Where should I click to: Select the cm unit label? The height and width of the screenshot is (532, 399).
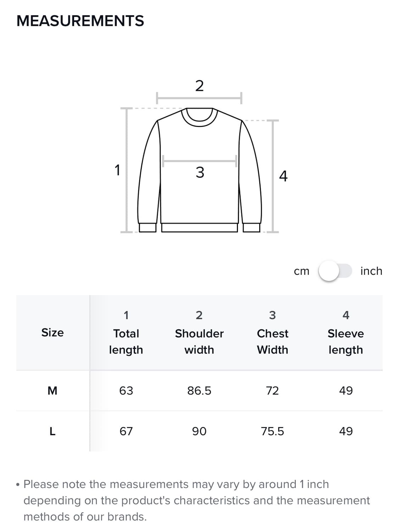point(301,271)
